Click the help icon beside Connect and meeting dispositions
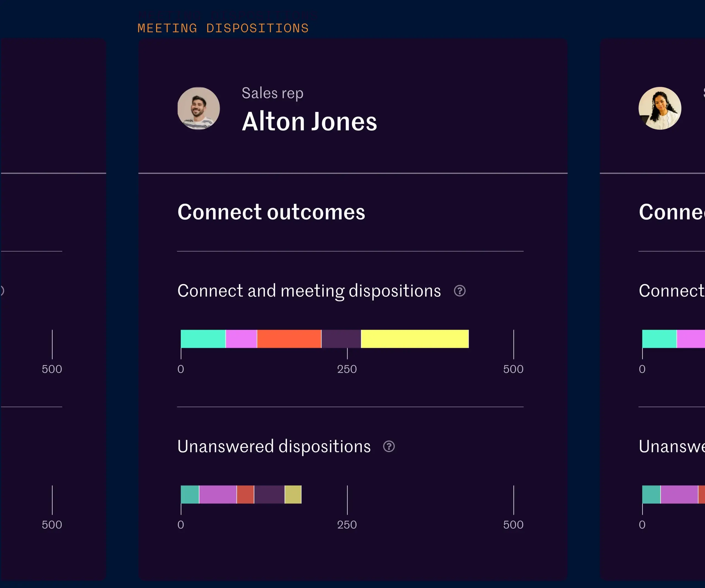The image size is (705, 588). [x=460, y=291]
